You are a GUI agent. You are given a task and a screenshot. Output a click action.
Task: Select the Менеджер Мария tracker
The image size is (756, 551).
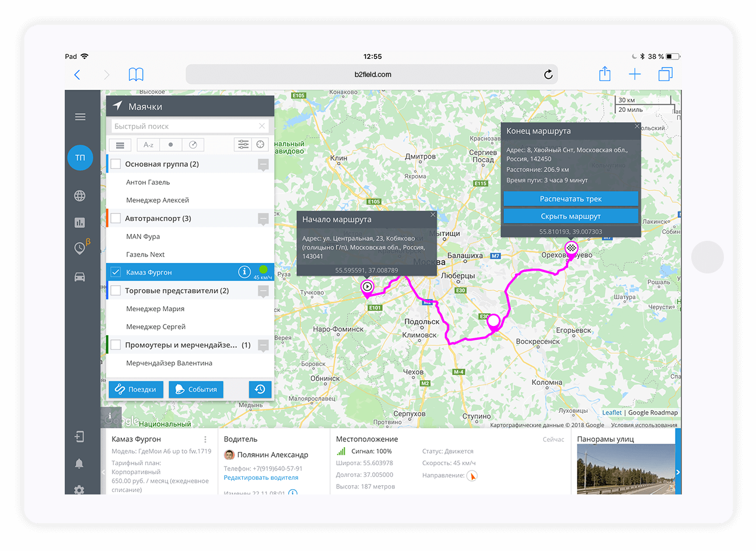pos(190,308)
